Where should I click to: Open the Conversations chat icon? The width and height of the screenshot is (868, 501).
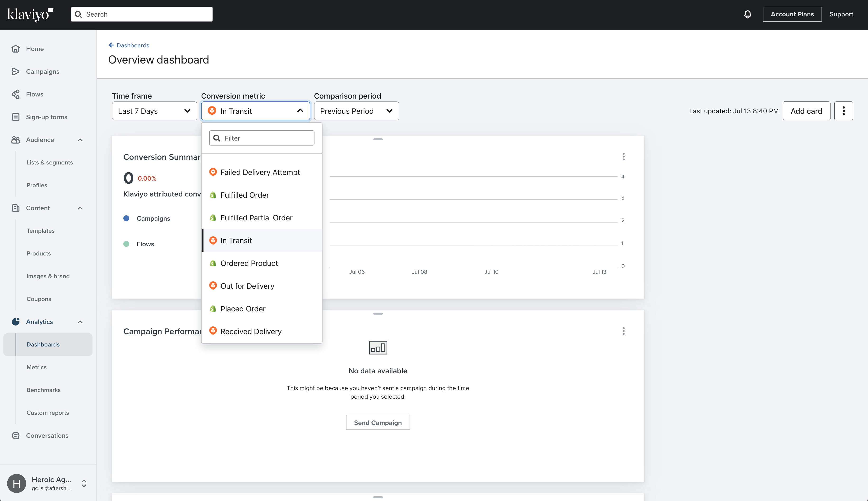(16, 435)
